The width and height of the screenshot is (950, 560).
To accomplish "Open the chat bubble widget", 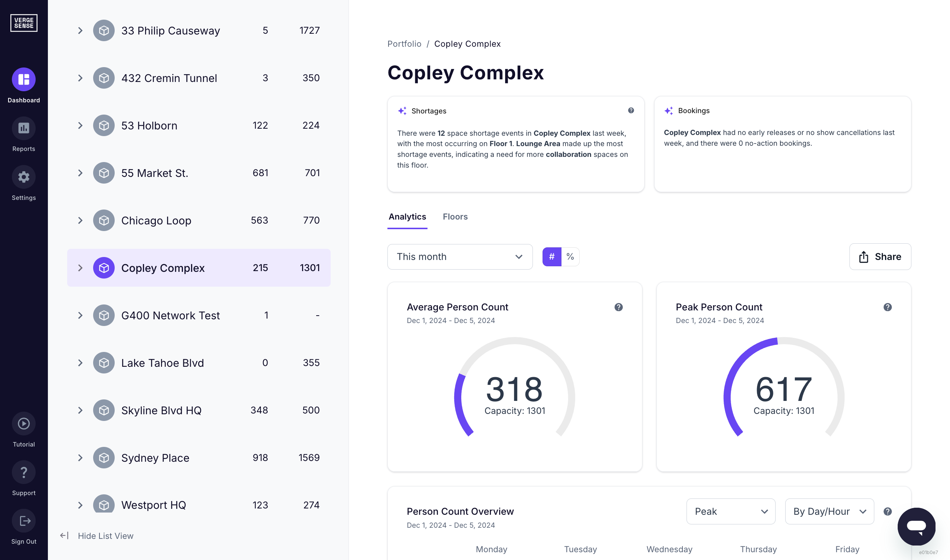I will point(916,526).
